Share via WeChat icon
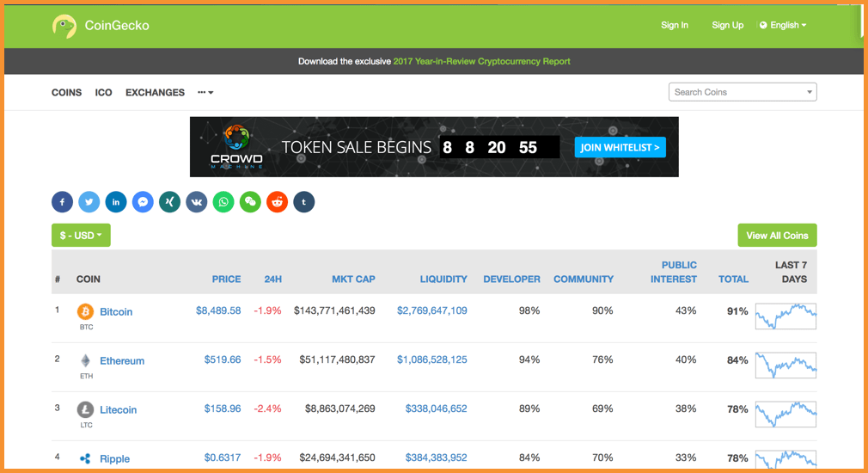The width and height of the screenshot is (868, 473). [x=250, y=202]
